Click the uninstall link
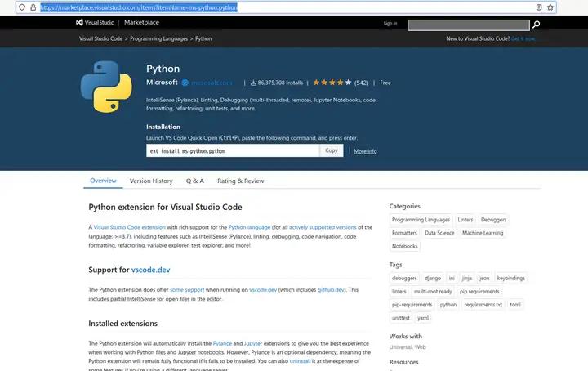This screenshot has width=588, height=371. (x=300, y=361)
